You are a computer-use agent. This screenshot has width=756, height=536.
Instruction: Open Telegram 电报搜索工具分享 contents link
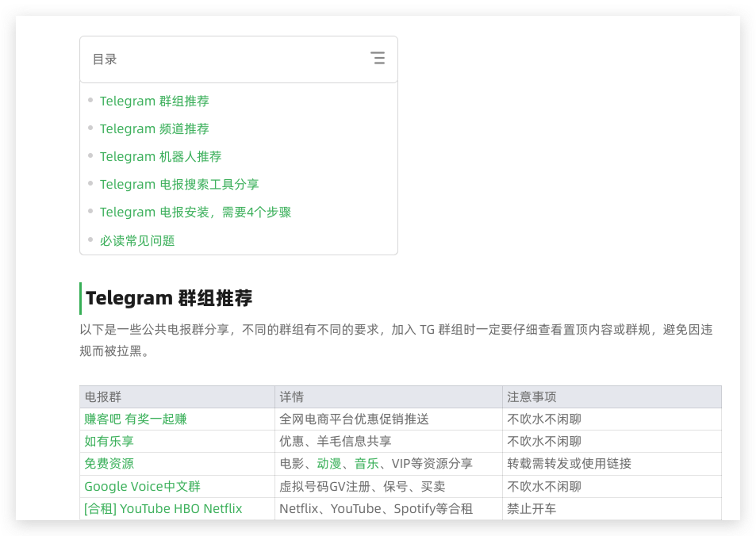click(179, 184)
